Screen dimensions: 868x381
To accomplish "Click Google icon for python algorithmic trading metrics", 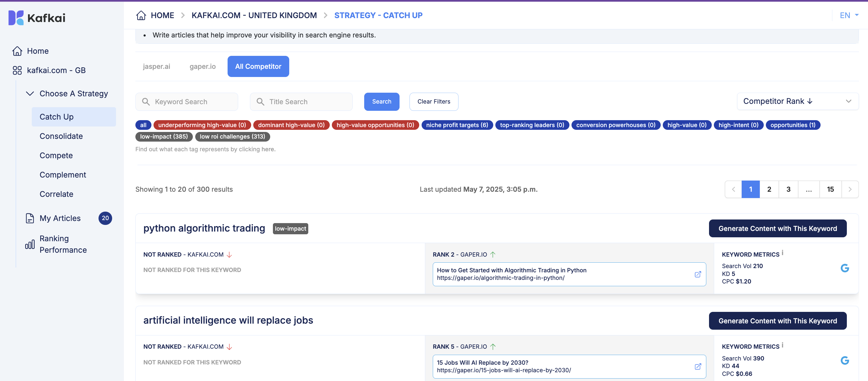I will coord(844,268).
